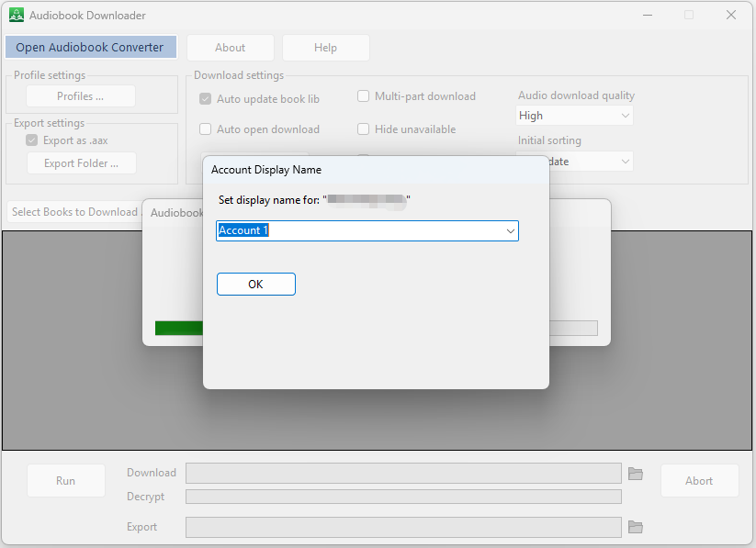Minimize the Audiobook Downloader window
The height and width of the screenshot is (548, 756).
pos(646,16)
